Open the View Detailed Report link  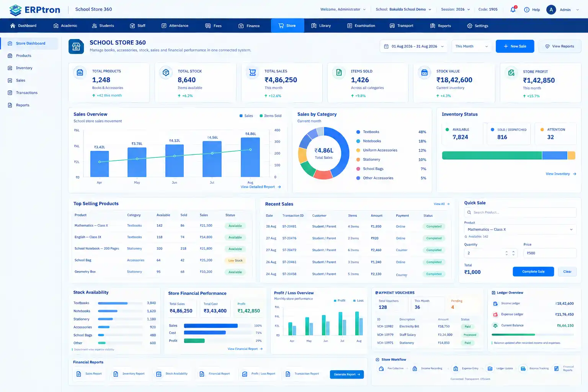(261, 187)
